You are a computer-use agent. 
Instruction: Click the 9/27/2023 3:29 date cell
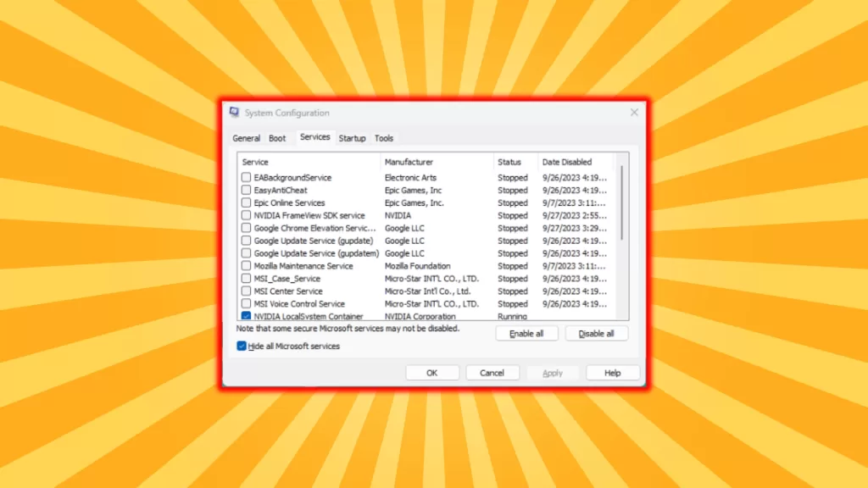coord(575,228)
